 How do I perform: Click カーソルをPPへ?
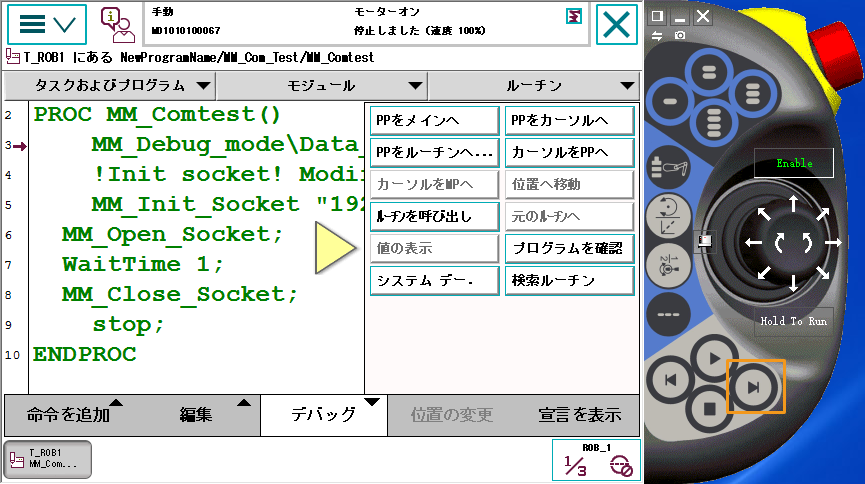point(570,153)
